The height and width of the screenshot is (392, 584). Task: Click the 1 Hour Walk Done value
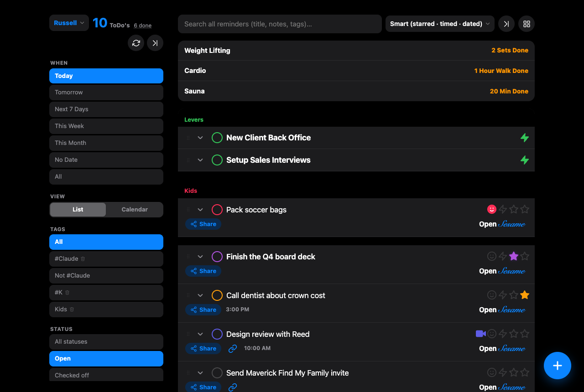[501, 71]
